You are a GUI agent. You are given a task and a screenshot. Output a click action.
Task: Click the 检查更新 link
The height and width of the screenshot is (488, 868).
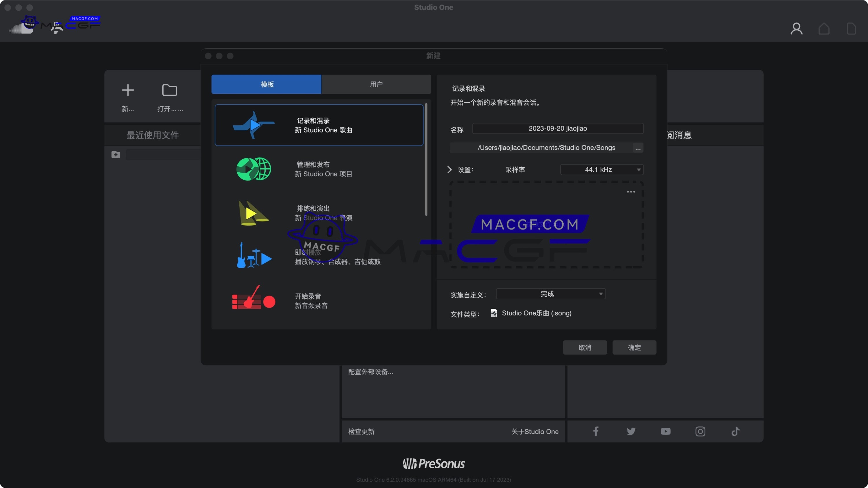361,431
